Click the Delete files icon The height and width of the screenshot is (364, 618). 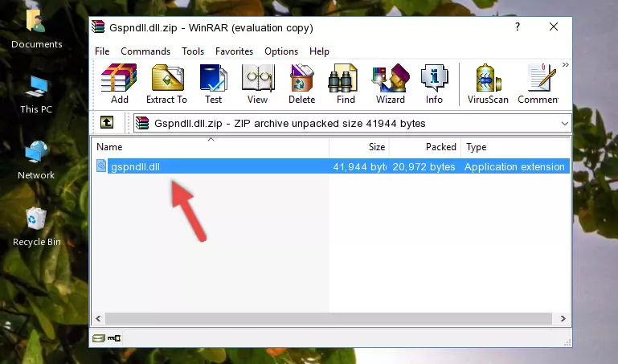coord(302,84)
